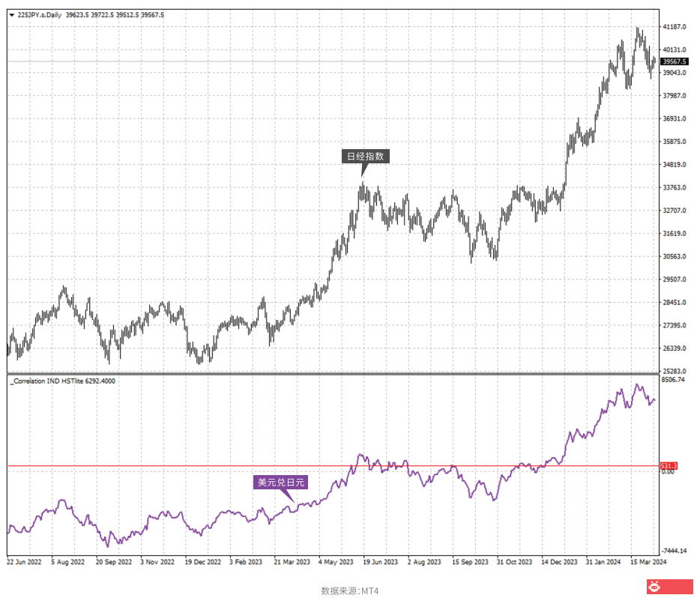
Task: Click the date label 31 Jan 2024
Action: pyautogui.click(x=603, y=562)
